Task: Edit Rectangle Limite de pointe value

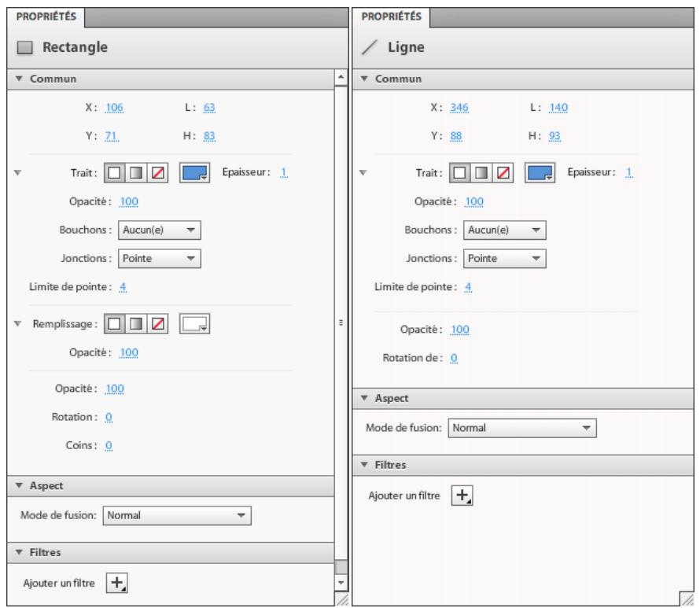Action: click(x=123, y=287)
